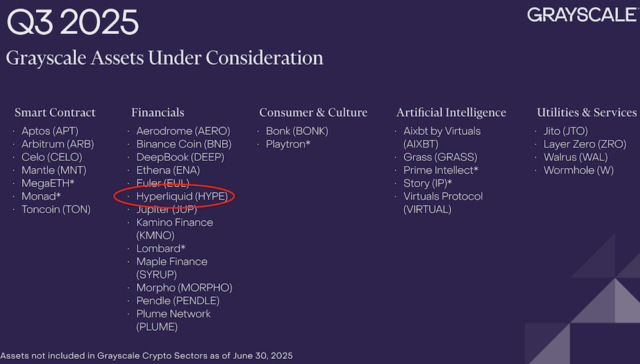Select the circled Hyperliquid (HYPE) entry
640x364 pixels.
click(182, 196)
